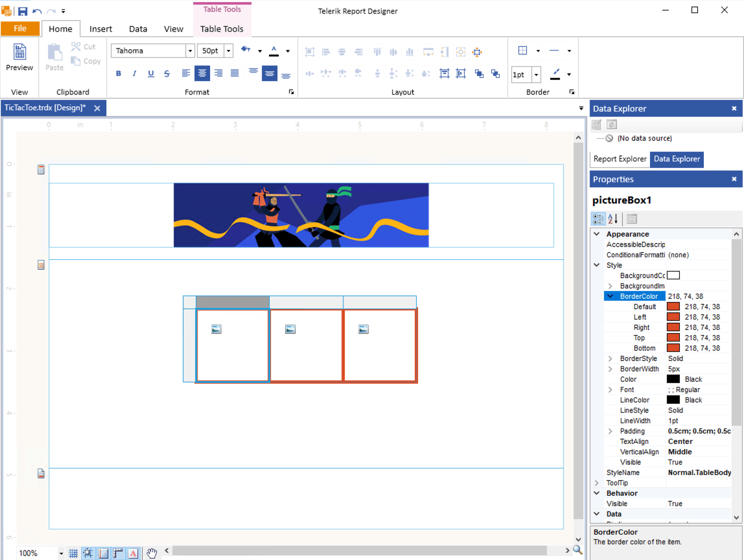Viewport: 744px width, 560px height.
Task: Switch to the Insert ribbon tab
Action: tap(100, 29)
